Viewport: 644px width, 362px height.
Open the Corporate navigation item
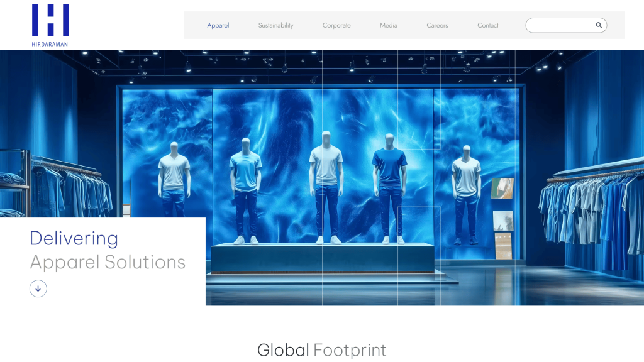[x=336, y=25]
